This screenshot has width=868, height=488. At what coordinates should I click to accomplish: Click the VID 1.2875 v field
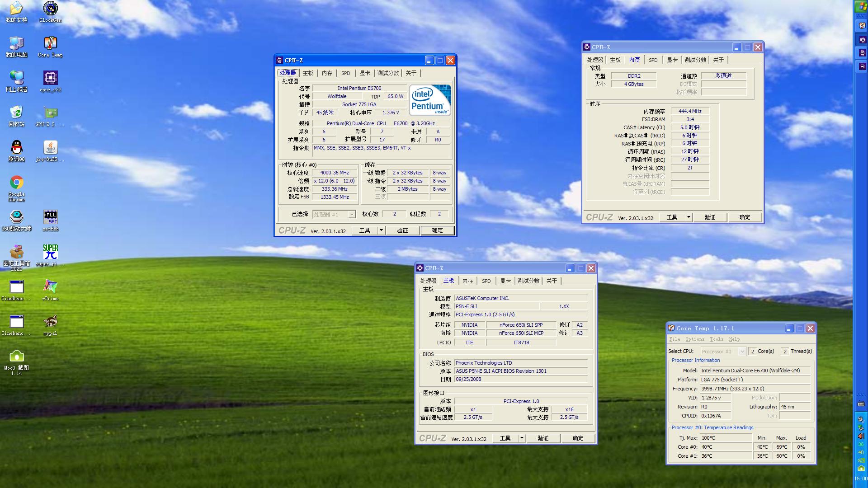(x=715, y=398)
